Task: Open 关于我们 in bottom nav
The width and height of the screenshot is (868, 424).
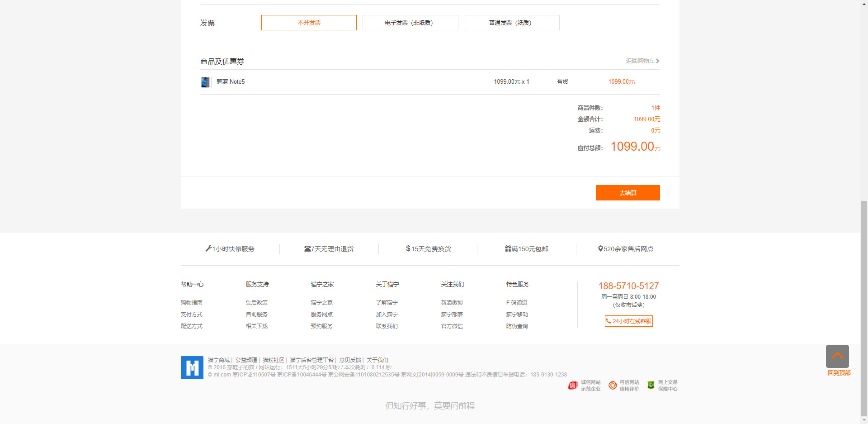Action: tap(377, 360)
